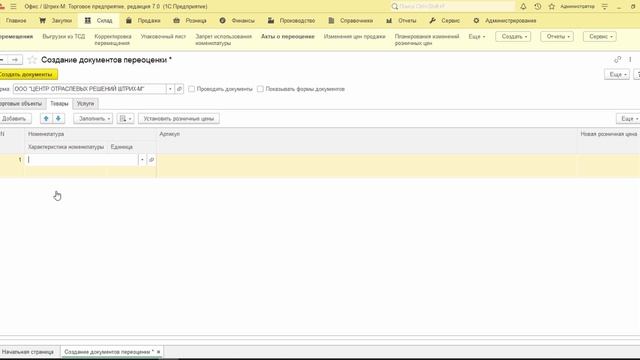Click 'Установить розничные цены' button
Viewport: 640px width, 360px height.
click(179, 118)
